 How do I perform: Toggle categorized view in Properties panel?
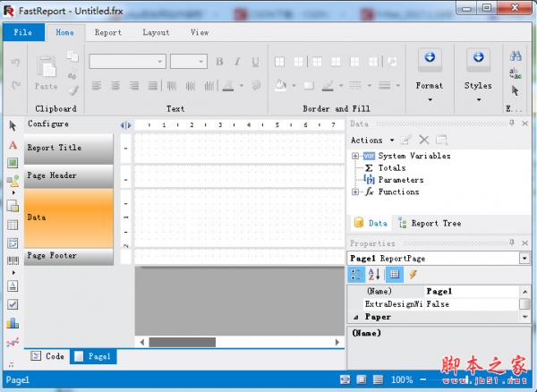coord(355,275)
